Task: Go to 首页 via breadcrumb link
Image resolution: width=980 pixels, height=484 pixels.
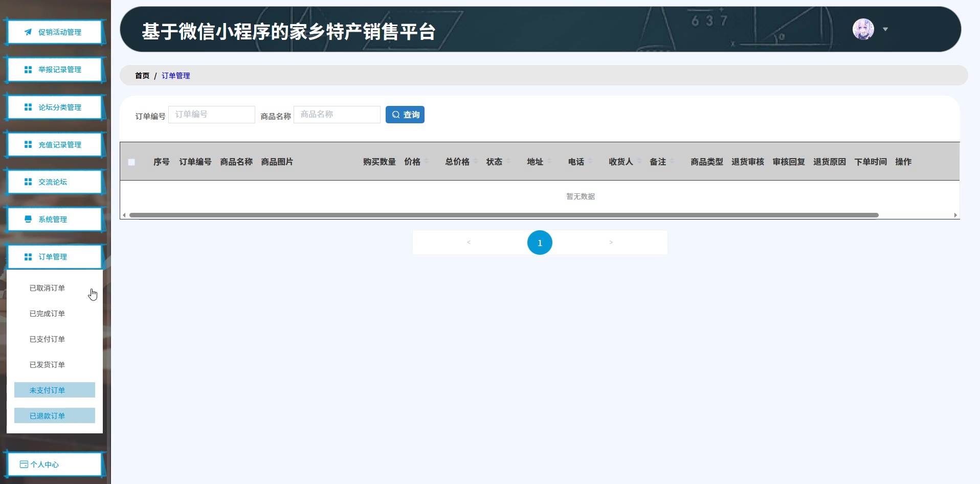Action: click(142, 76)
